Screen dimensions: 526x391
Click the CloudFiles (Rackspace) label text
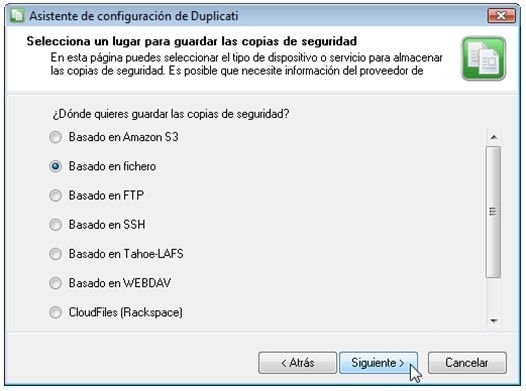click(126, 313)
